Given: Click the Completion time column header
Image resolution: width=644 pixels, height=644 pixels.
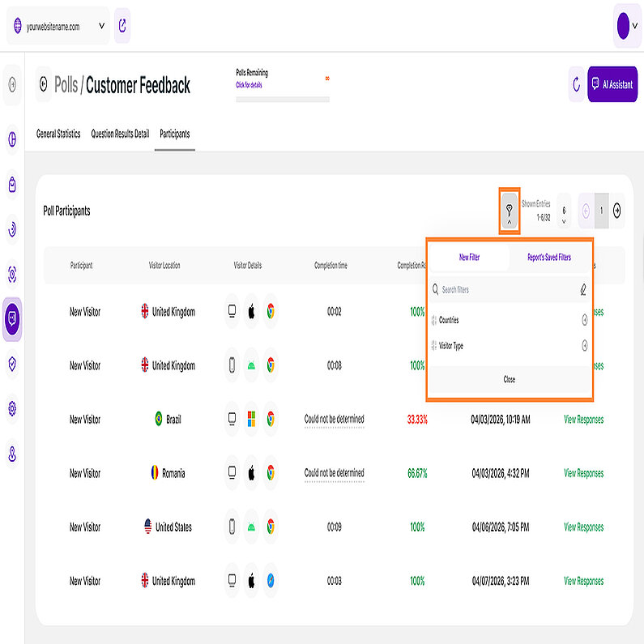Looking at the screenshot, I should (x=331, y=266).
